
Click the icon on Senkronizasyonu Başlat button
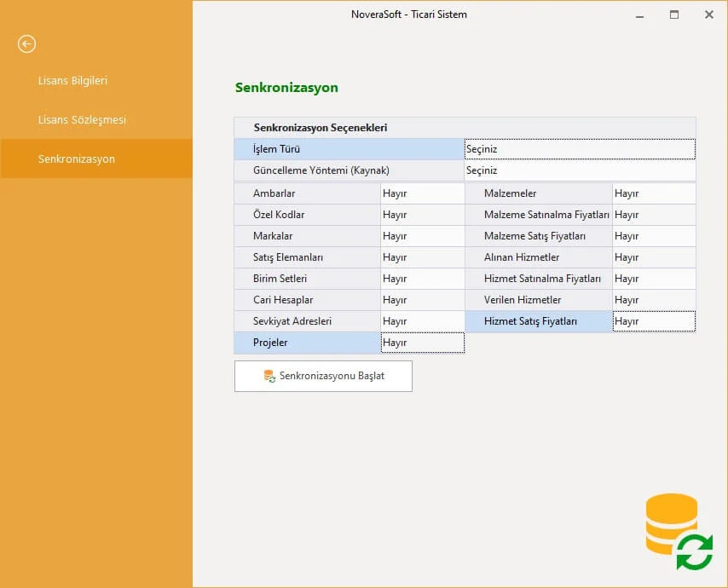[269, 376]
